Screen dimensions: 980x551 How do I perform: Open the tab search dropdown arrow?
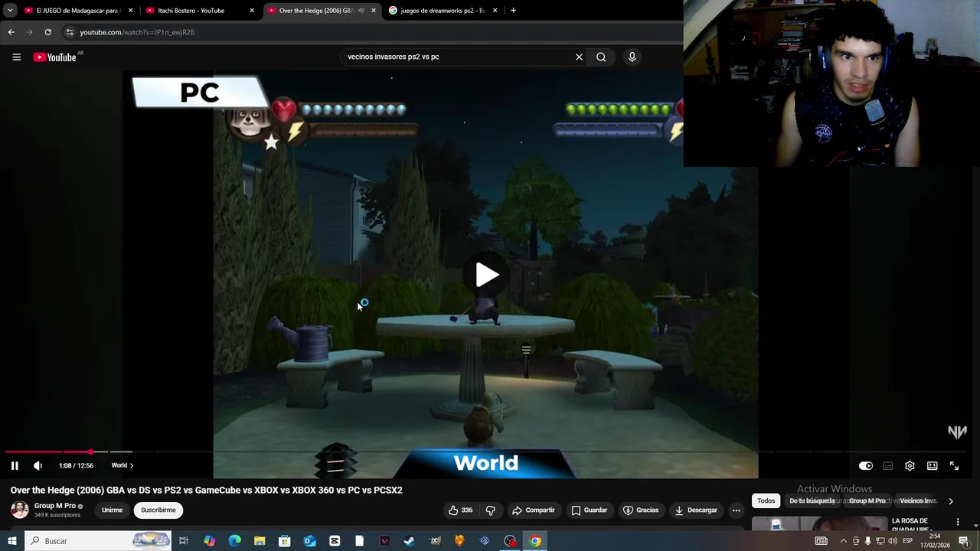pos(10,11)
